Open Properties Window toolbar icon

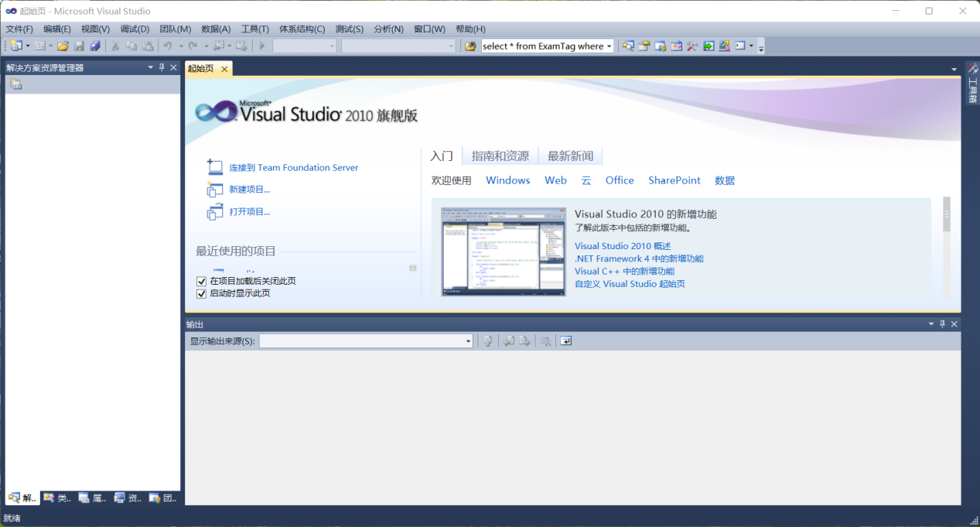(x=644, y=46)
